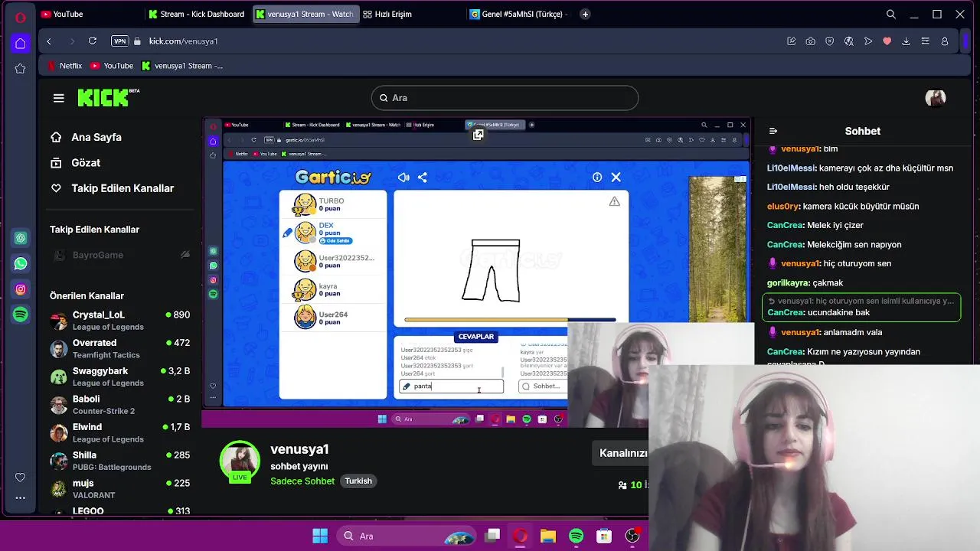The image size is (980, 551).
Task: Open WhatsApp from the Opera sidebar
Action: tap(21, 263)
